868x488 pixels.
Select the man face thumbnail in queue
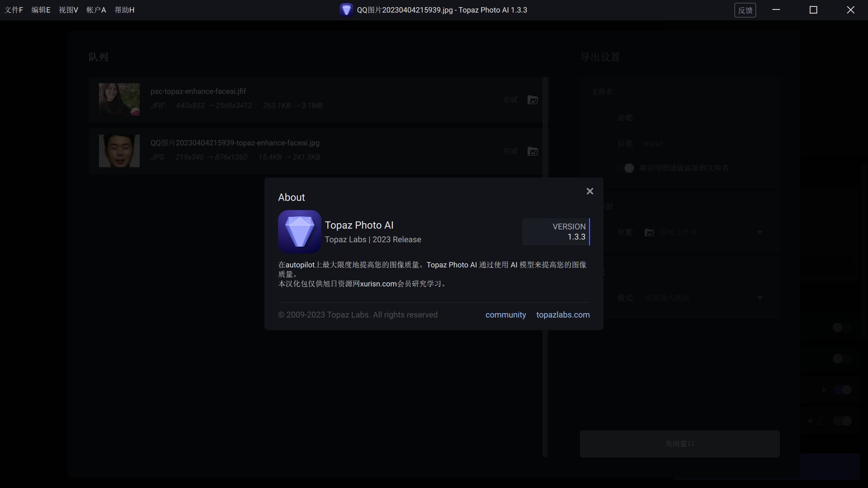click(119, 151)
